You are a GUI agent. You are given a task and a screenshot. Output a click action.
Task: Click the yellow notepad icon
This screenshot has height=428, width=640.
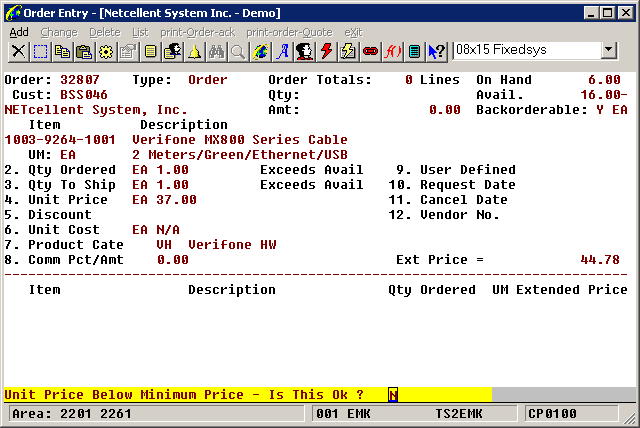point(151,52)
